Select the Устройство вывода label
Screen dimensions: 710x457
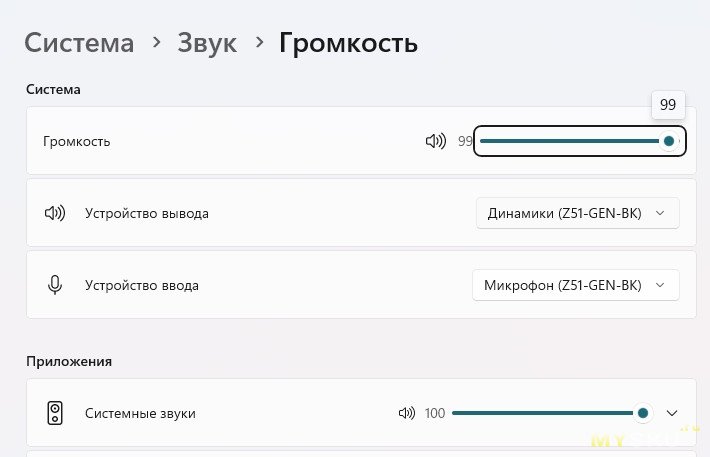coord(147,213)
